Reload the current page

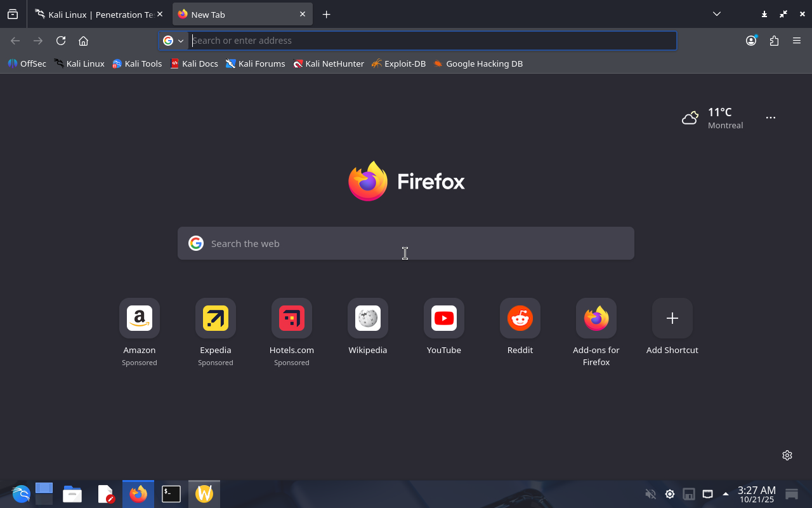tap(61, 41)
